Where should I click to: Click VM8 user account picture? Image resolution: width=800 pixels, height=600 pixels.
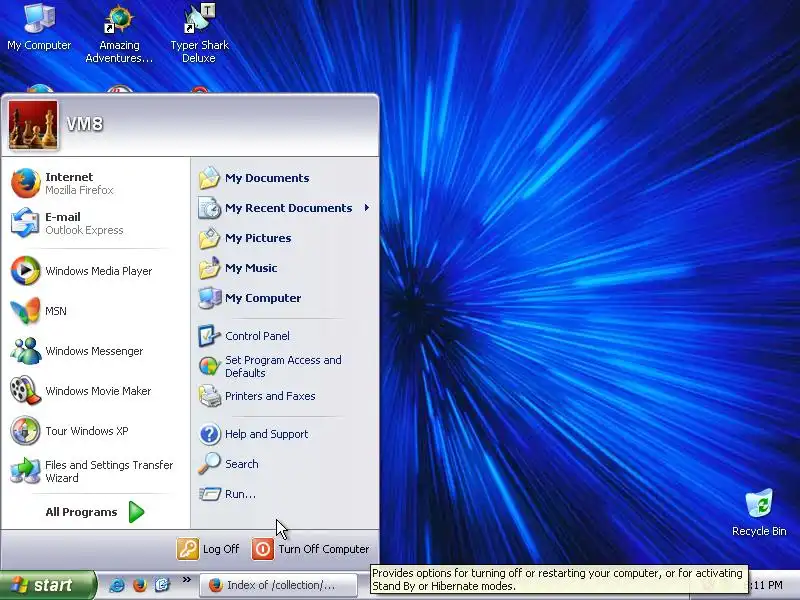(x=33, y=125)
